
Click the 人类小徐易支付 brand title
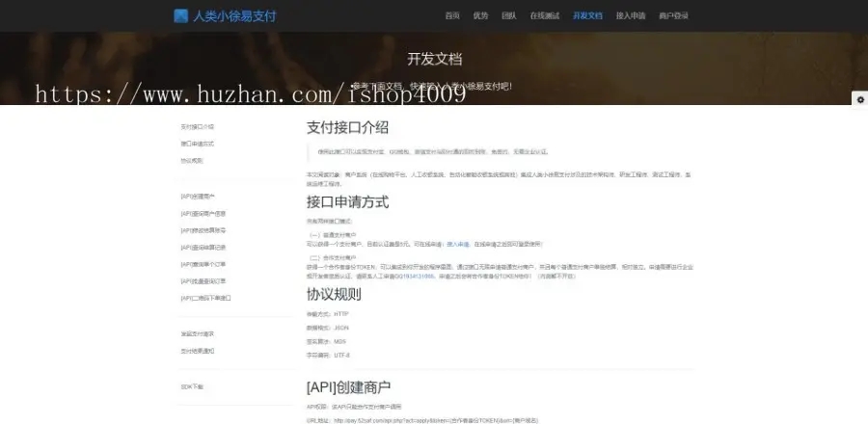tap(234, 16)
